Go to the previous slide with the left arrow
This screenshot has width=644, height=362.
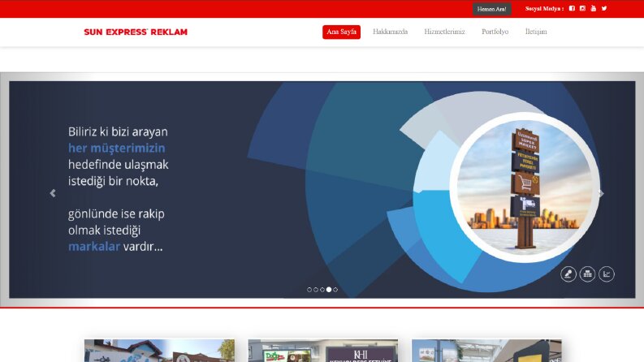[x=53, y=193]
